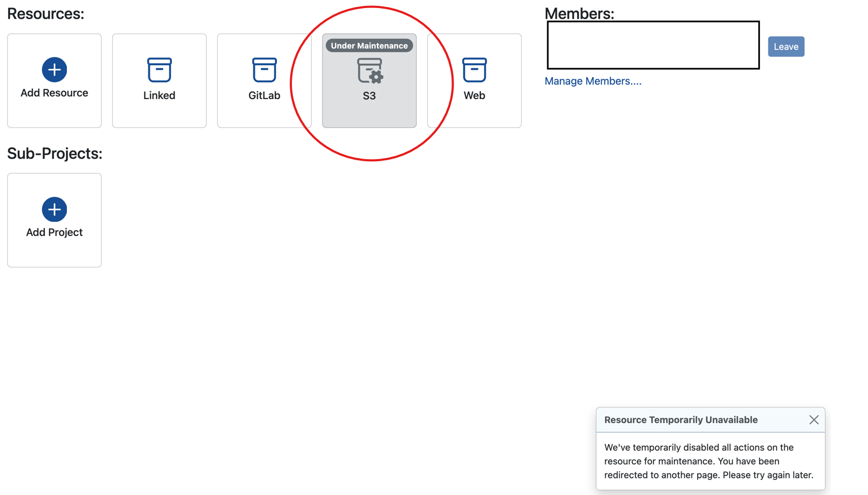This screenshot has height=495, width=868.
Task: Click the GitLab text label
Action: pyautogui.click(x=264, y=95)
